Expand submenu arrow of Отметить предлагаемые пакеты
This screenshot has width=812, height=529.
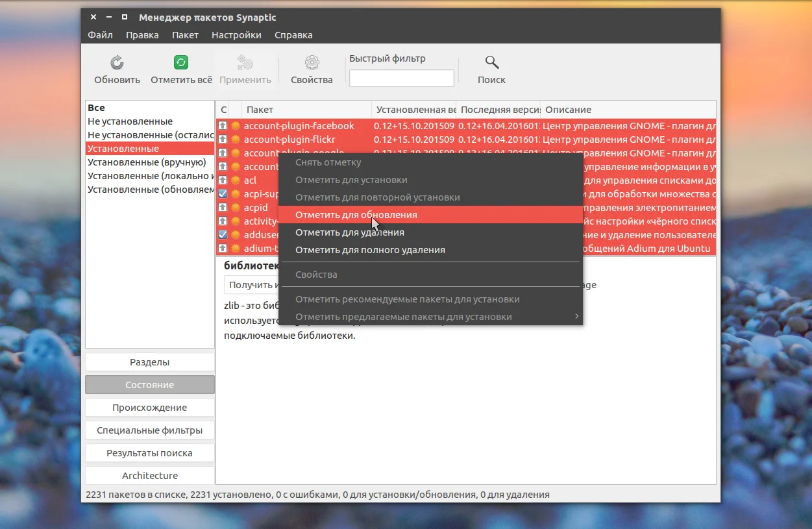(576, 317)
